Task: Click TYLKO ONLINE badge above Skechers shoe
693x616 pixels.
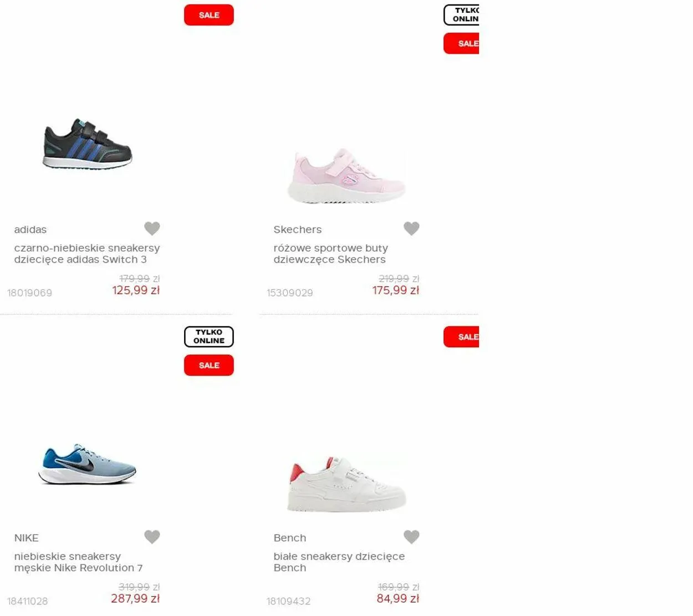Action: [x=461, y=15]
